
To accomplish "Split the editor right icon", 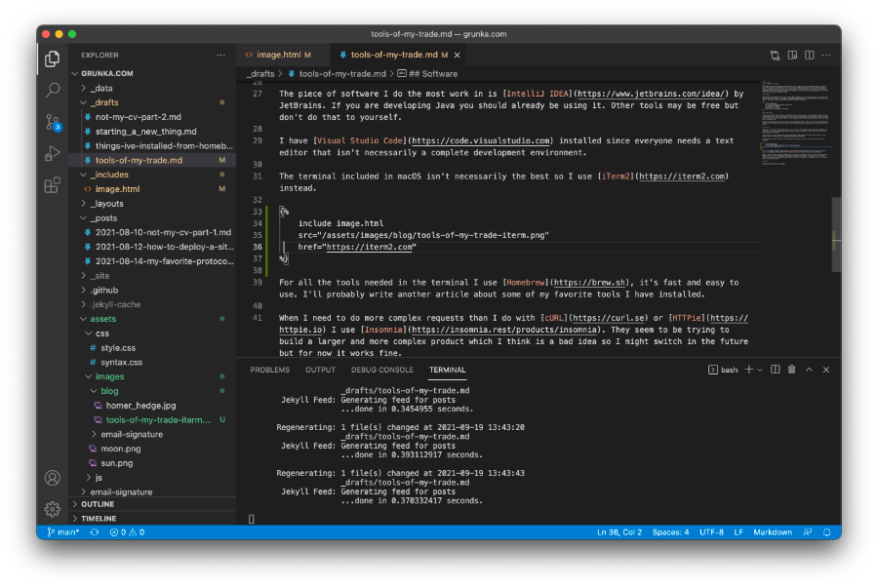I will tap(809, 55).
